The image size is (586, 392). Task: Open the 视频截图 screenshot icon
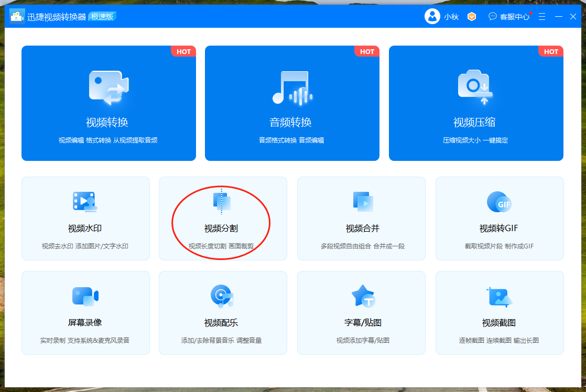click(x=499, y=296)
